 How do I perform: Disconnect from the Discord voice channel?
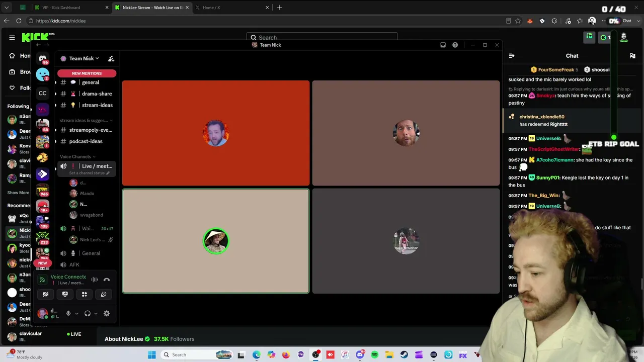point(107,280)
